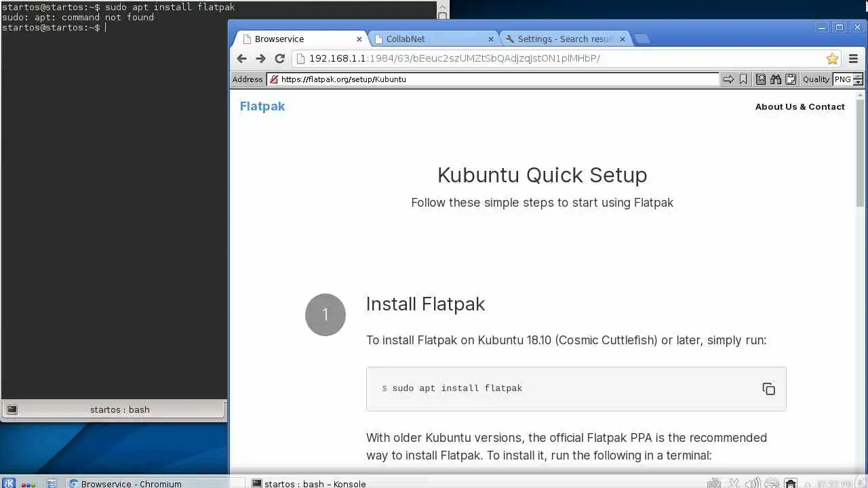Screen dimensions: 868x488
Task: Close the Chromium window
Action: click(856, 27)
